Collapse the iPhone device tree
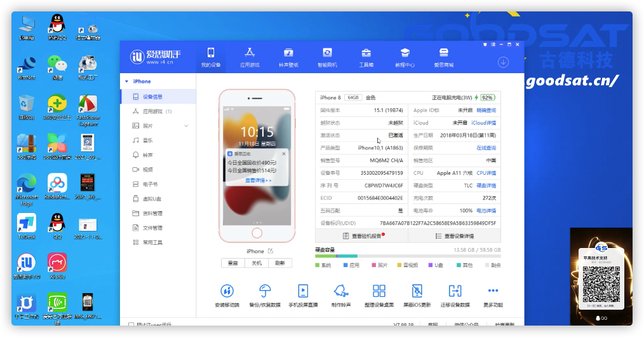The width and height of the screenshot is (644, 337). pyautogui.click(x=126, y=81)
